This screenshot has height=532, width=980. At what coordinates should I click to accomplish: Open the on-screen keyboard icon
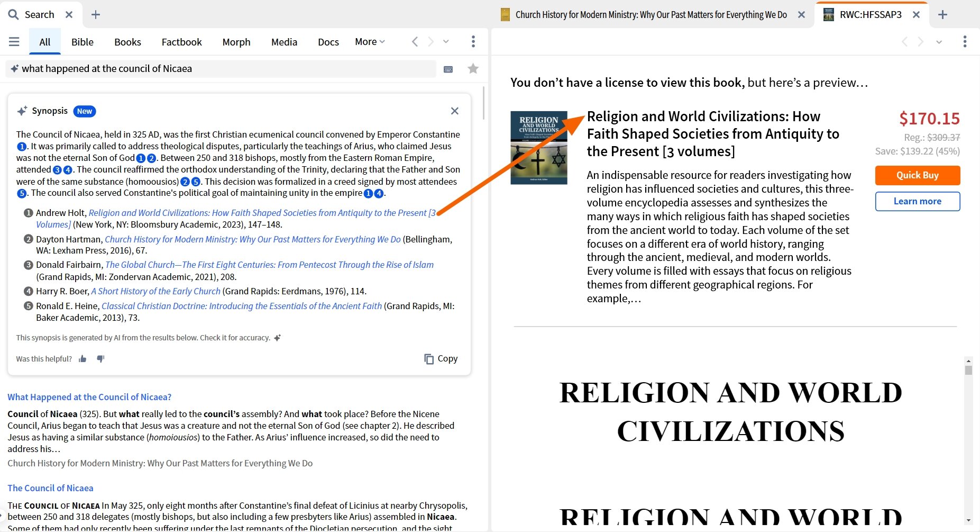click(448, 69)
